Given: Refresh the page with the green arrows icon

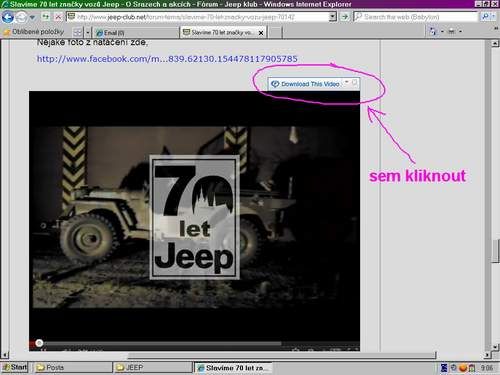Looking at the screenshot, I should click(x=46, y=17).
